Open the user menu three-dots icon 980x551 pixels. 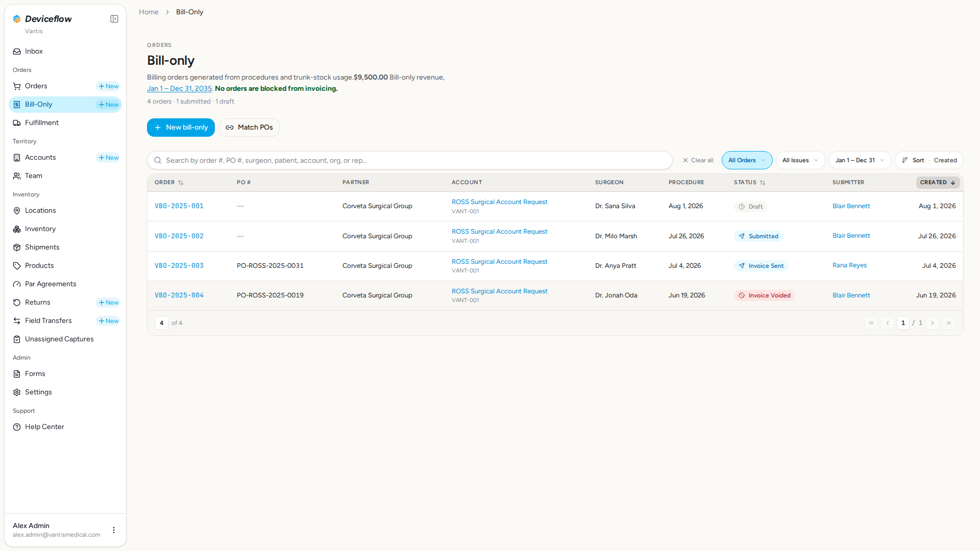coord(114,530)
